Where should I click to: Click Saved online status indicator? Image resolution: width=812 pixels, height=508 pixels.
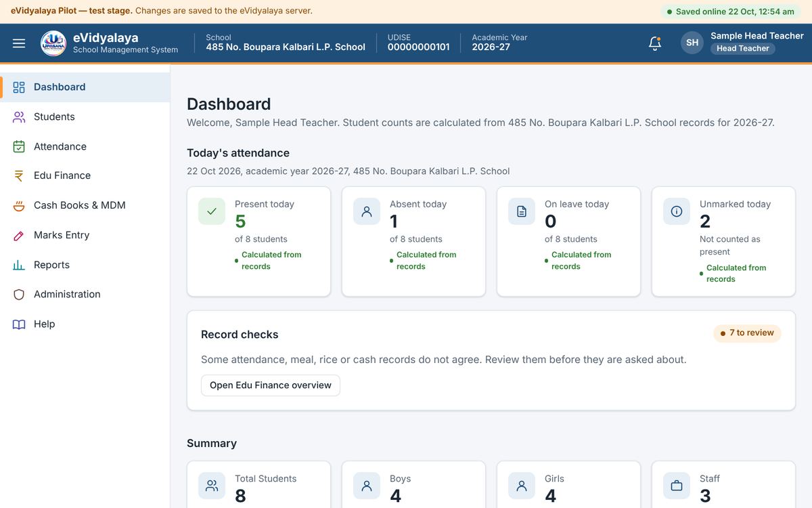(x=731, y=12)
